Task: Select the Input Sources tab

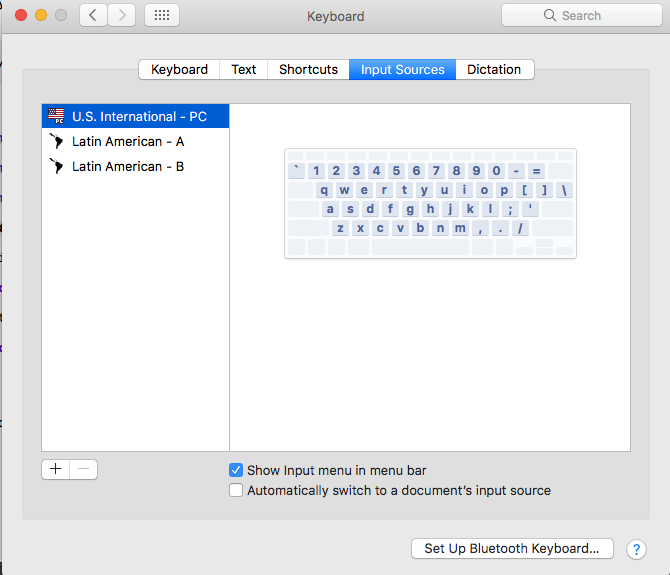Action: coord(403,69)
